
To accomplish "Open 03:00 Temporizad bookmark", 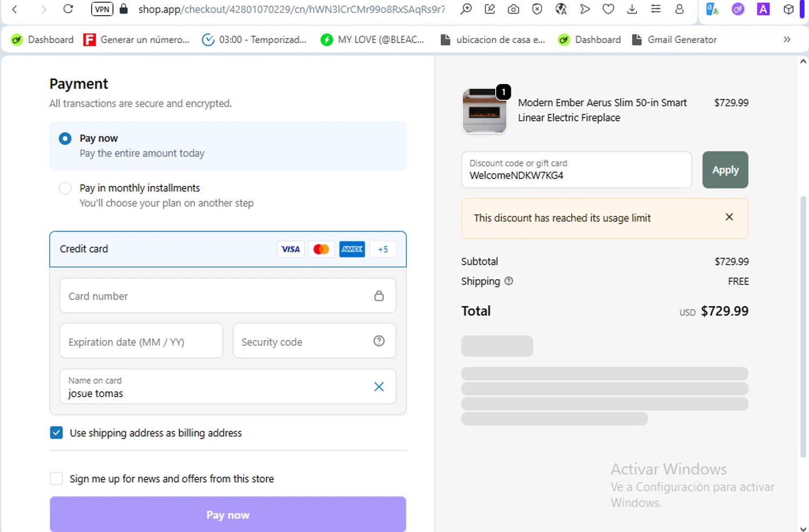I will click(253, 39).
